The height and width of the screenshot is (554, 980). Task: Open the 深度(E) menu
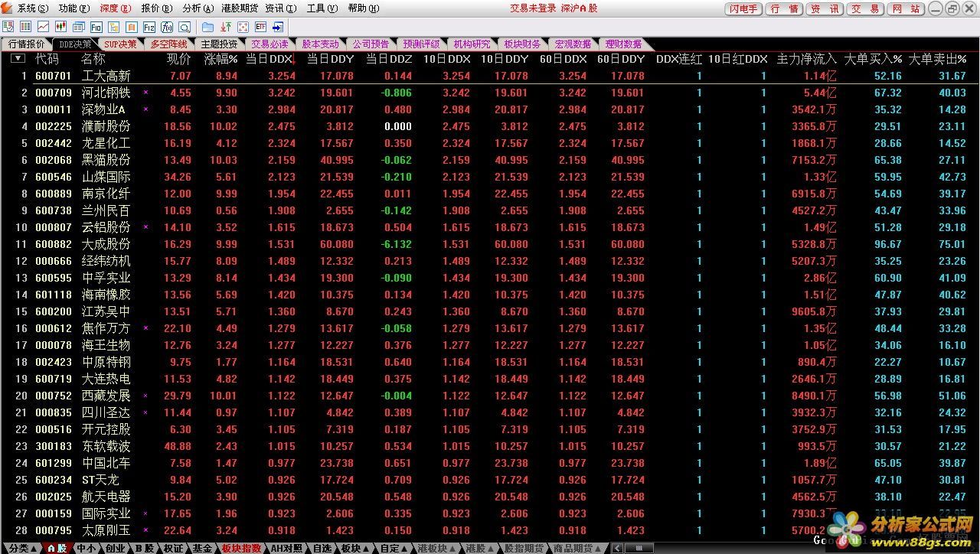pos(115,8)
